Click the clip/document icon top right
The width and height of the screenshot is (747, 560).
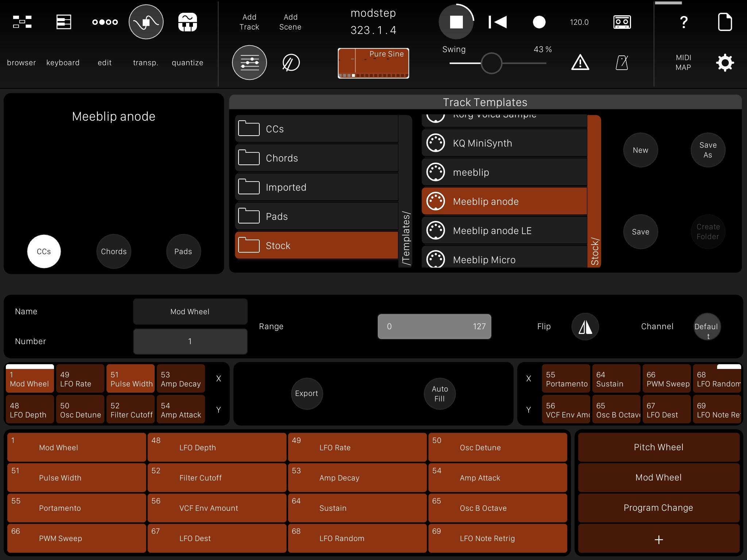pyautogui.click(x=724, y=21)
